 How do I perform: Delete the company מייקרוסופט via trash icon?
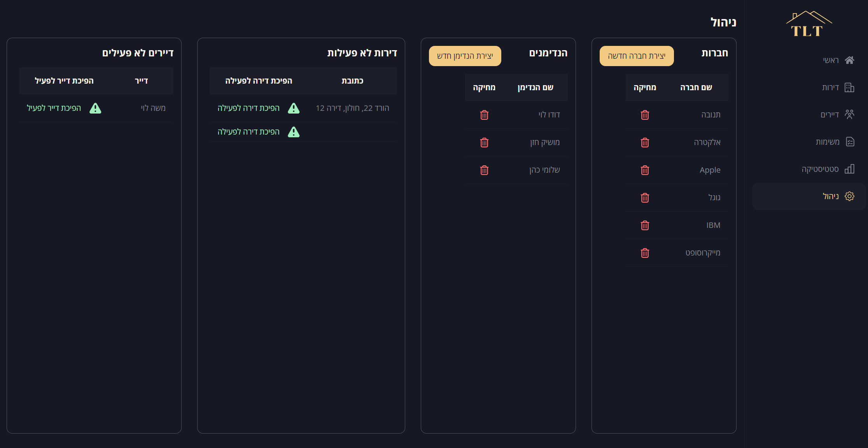pyautogui.click(x=645, y=253)
